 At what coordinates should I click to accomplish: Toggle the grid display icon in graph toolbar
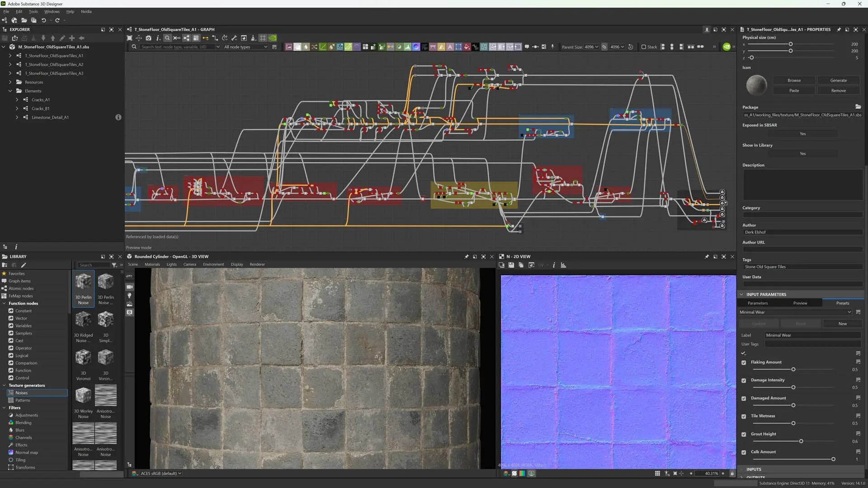(263, 38)
